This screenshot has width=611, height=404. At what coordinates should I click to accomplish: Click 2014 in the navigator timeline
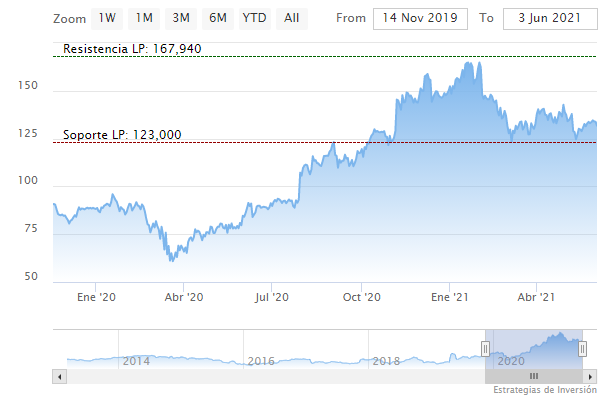pyautogui.click(x=136, y=360)
